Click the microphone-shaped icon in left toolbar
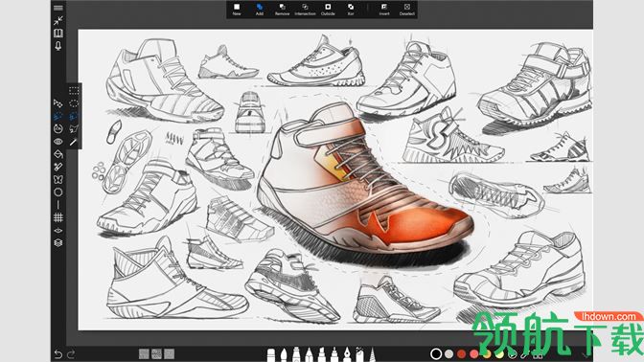 coord(58,46)
